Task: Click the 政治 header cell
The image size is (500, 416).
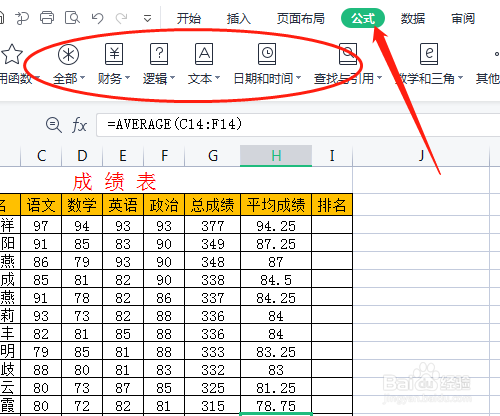Action: (x=164, y=205)
